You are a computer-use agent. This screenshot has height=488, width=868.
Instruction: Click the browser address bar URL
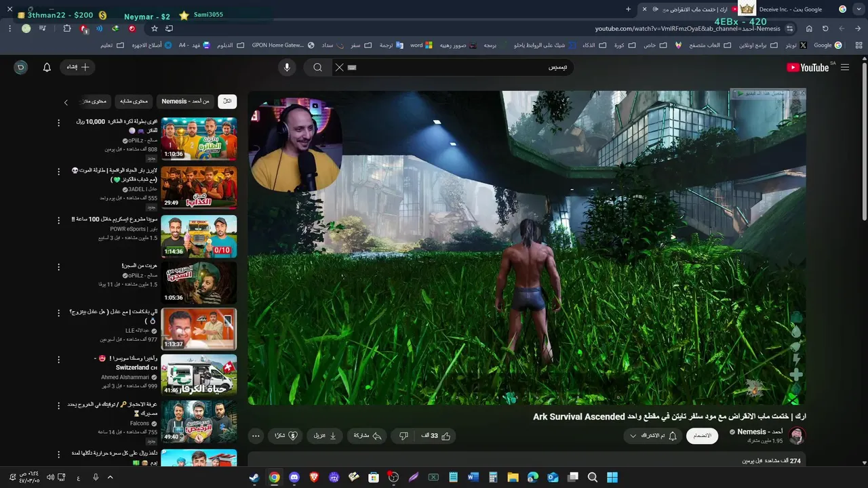688,28
